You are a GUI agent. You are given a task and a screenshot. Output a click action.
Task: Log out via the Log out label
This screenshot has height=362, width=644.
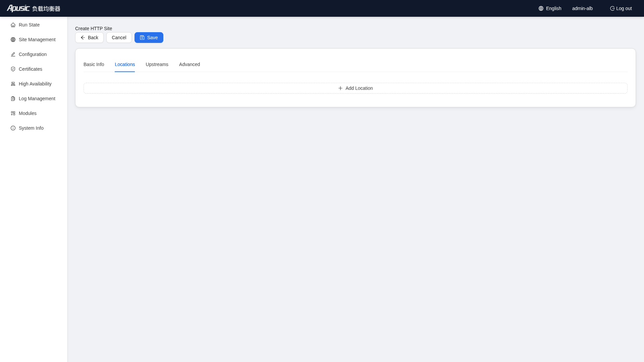coord(624,8)
